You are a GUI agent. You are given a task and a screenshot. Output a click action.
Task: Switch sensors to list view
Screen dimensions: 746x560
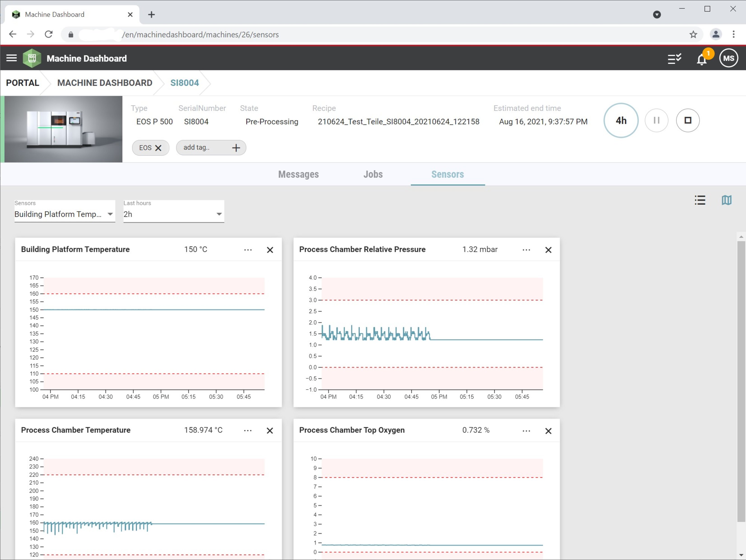[x=700, y=200]
